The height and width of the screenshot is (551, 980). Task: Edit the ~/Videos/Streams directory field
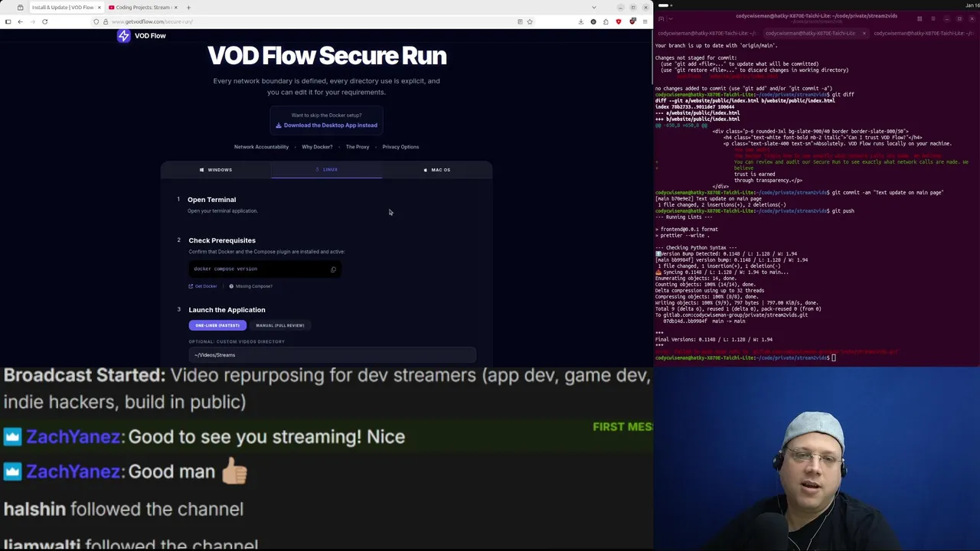pyautogui.click(x=332, y=355)
